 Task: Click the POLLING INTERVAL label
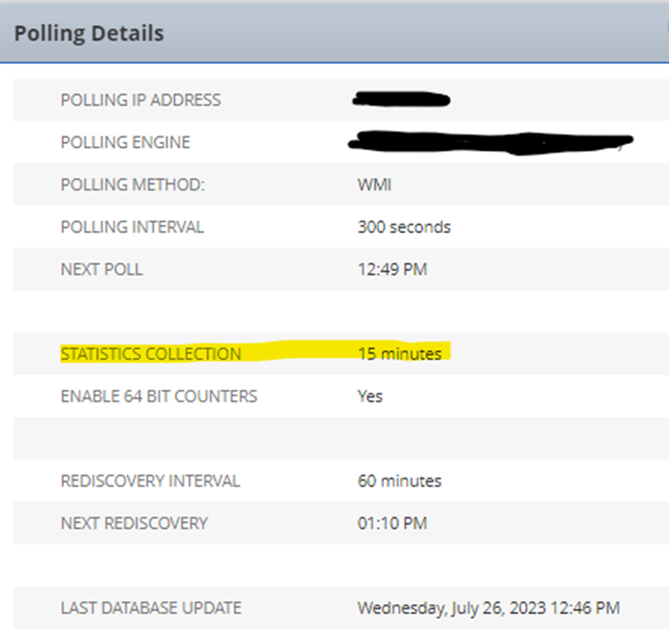coord(132,227)
